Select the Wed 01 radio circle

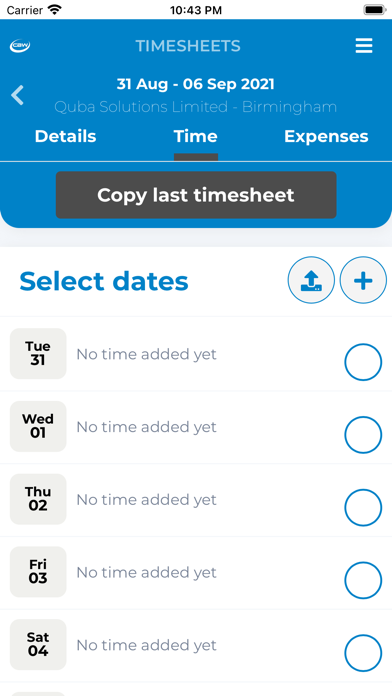coord(363,435)
